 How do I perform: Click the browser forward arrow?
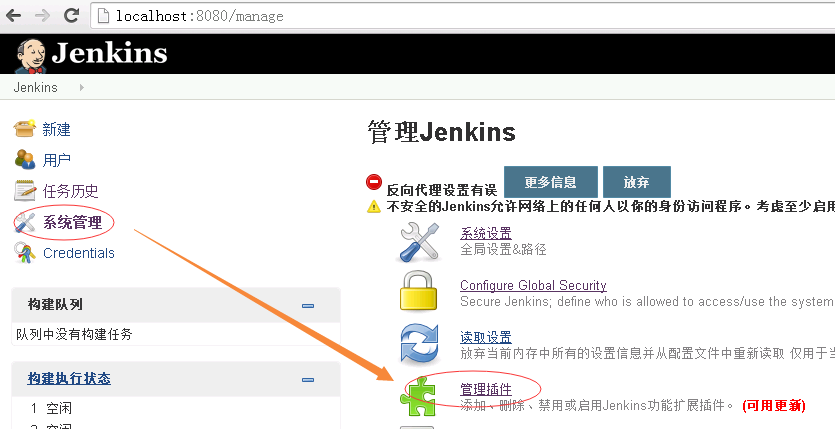point(42,15)
